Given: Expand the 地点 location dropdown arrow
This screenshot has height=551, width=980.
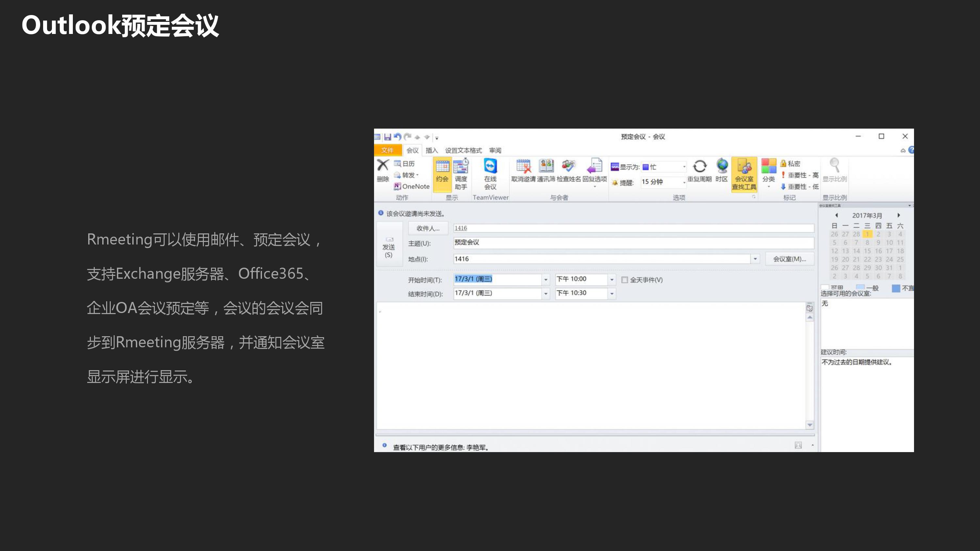Looking at the screenshot, I should coord(755,259).
